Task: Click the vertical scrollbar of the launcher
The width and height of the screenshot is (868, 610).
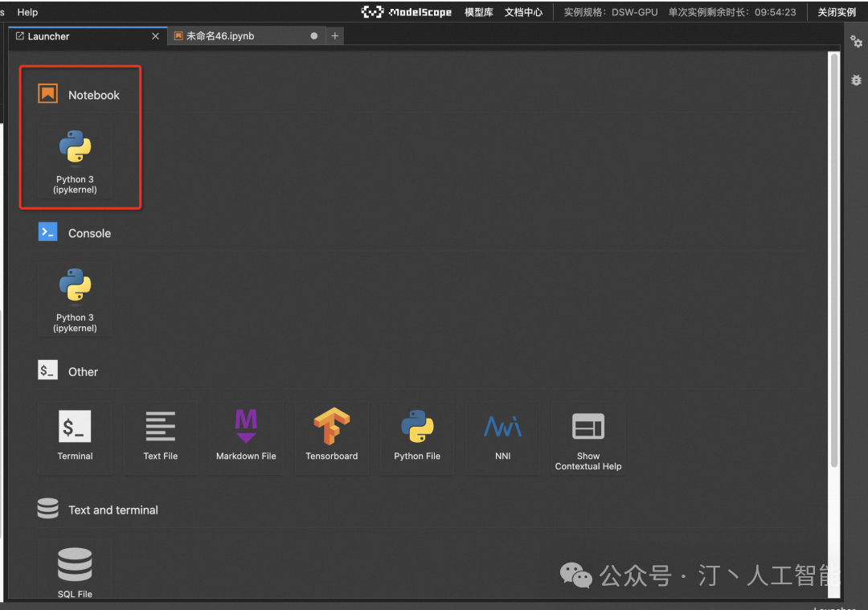Action: (x=834, y=260)
